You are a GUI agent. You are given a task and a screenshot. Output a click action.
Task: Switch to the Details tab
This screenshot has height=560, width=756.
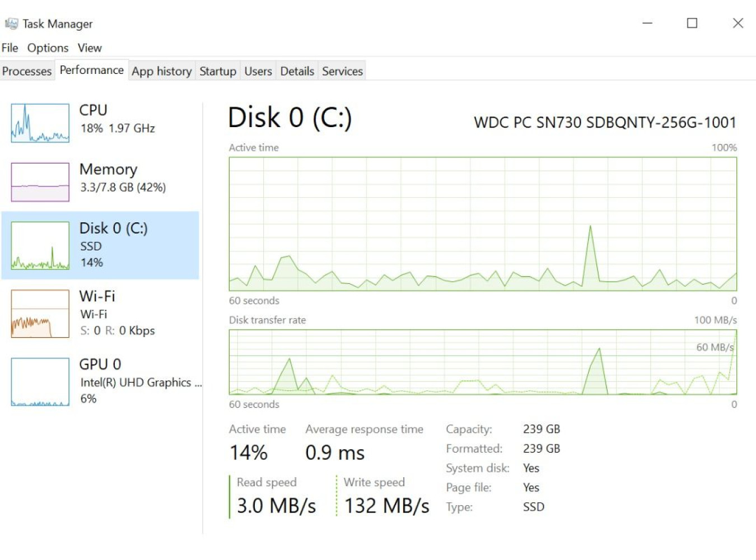pos(297,71)
